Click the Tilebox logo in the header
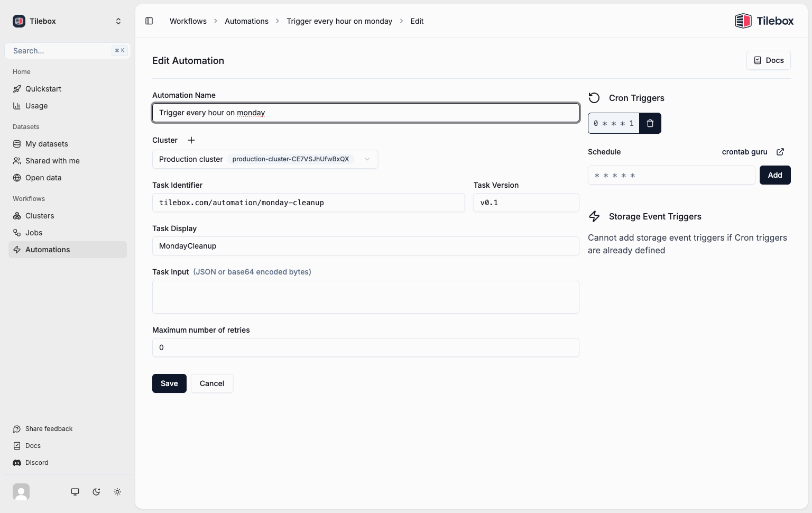The height and width of the screenshot is (513, 812). click(764, 21)
